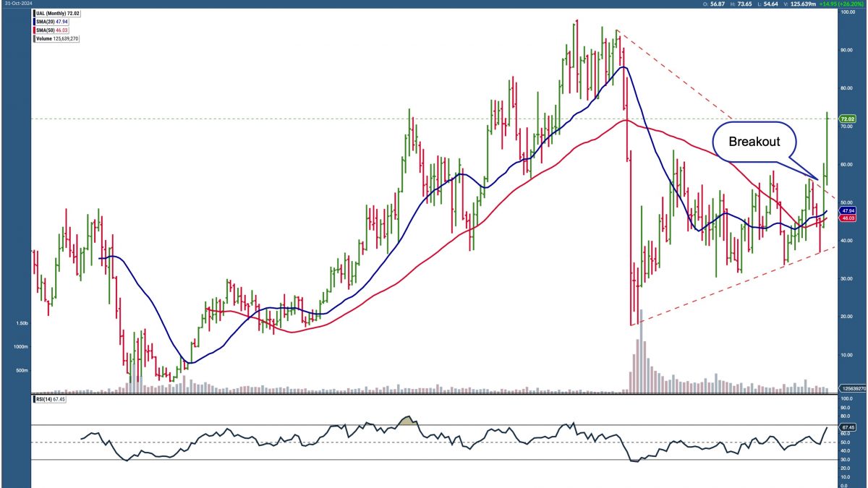This screenshot has height=488, width=868.
Task: Click the 10.0 RSI axis label
Action: tap(844, 476)
